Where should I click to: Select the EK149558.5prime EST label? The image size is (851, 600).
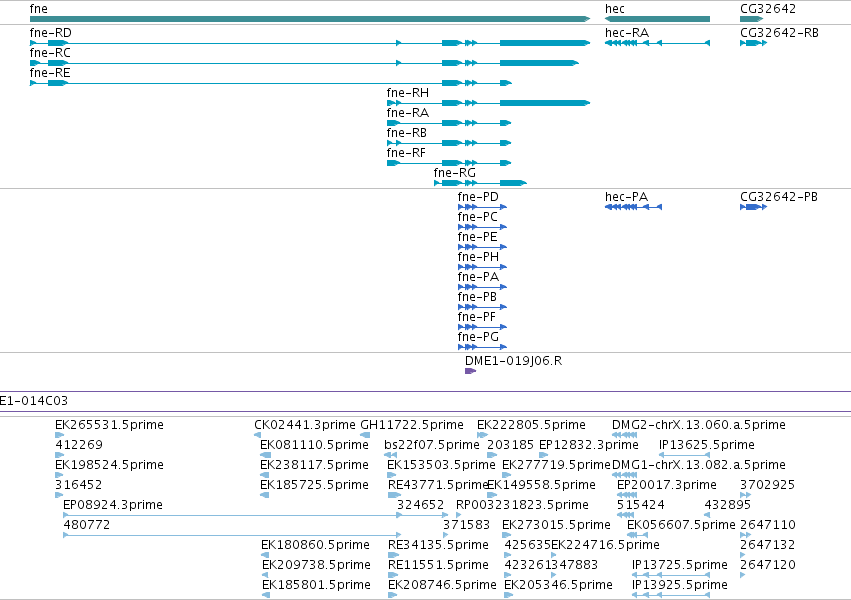pyautogui.click(x=542, y=485)
